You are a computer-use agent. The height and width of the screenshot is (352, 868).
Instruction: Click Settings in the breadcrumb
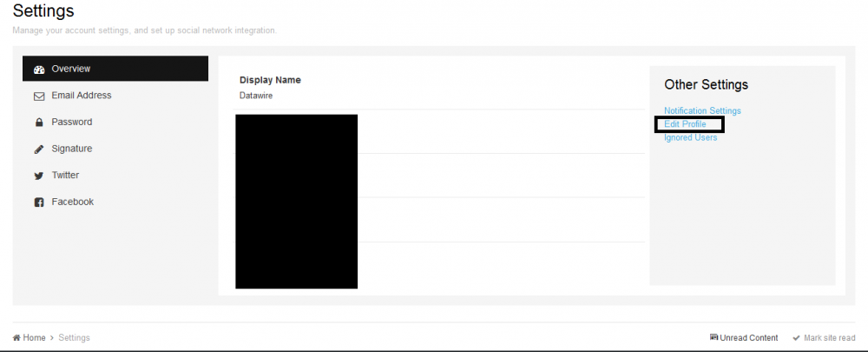click(74, 337)
